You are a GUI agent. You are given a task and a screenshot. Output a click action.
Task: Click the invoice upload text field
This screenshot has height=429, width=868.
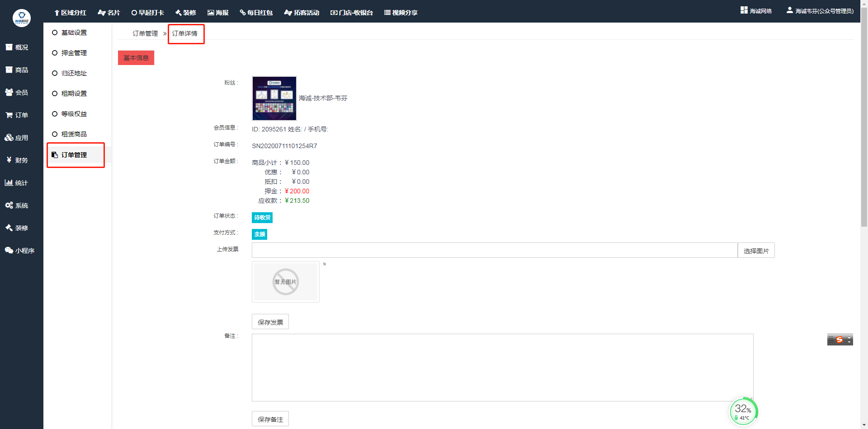click(495, 250)
